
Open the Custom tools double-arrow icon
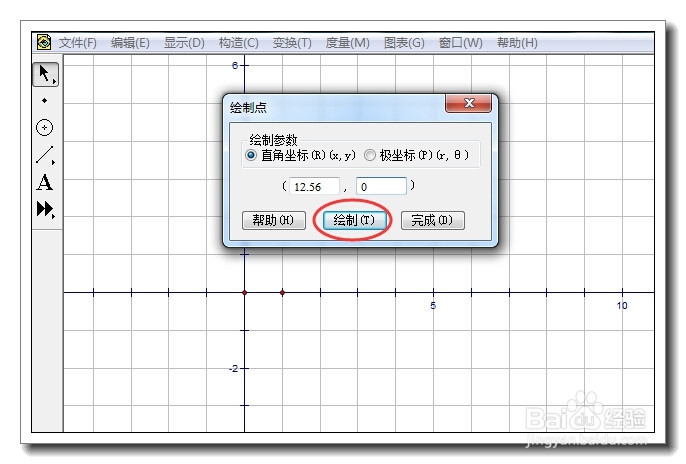(46, 209)
